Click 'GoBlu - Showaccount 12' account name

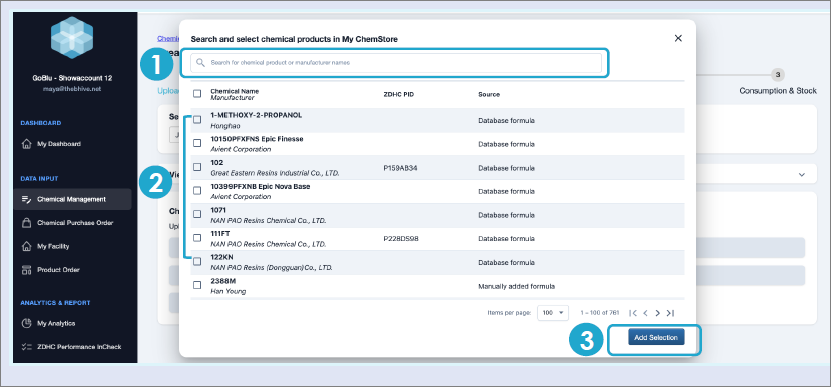pos(72,78)
